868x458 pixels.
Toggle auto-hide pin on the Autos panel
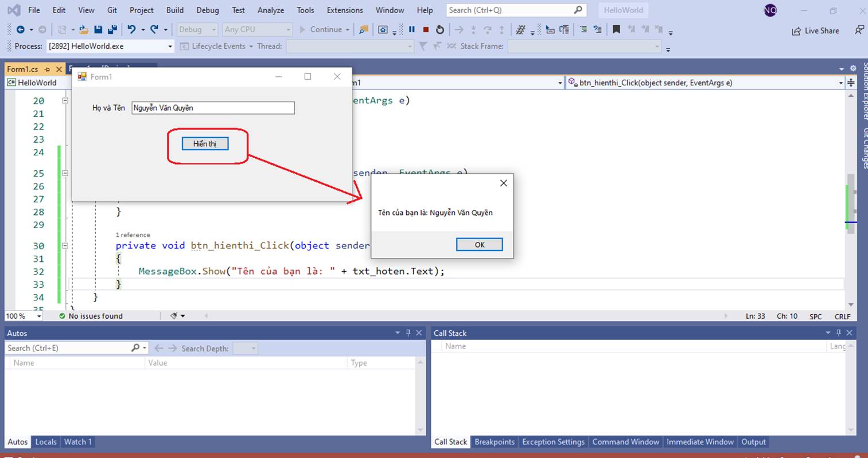408,332
